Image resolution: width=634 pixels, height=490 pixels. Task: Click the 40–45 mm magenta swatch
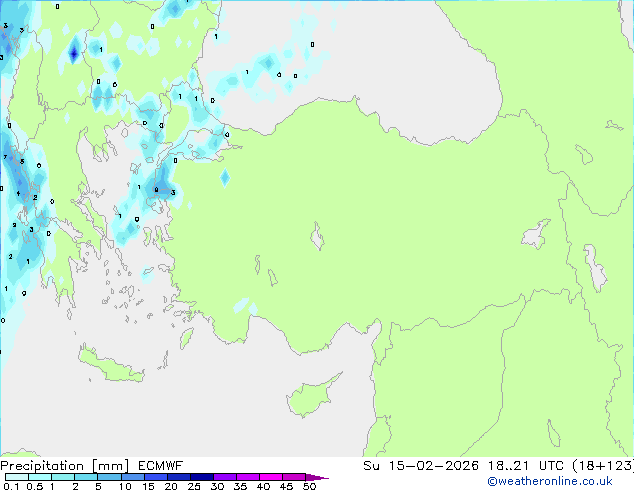click(x=271, y=477)
